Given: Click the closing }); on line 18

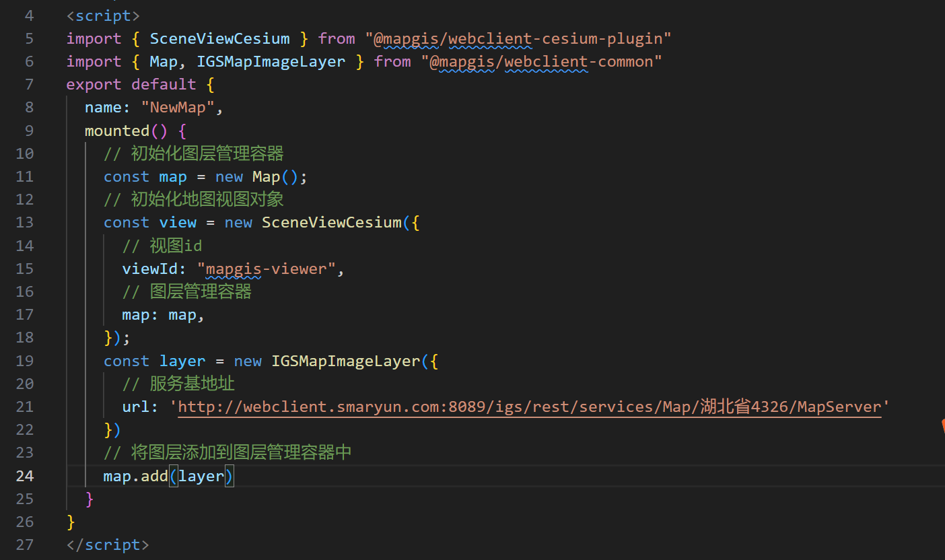Looking at the screenshot, I should click(117, 338).
